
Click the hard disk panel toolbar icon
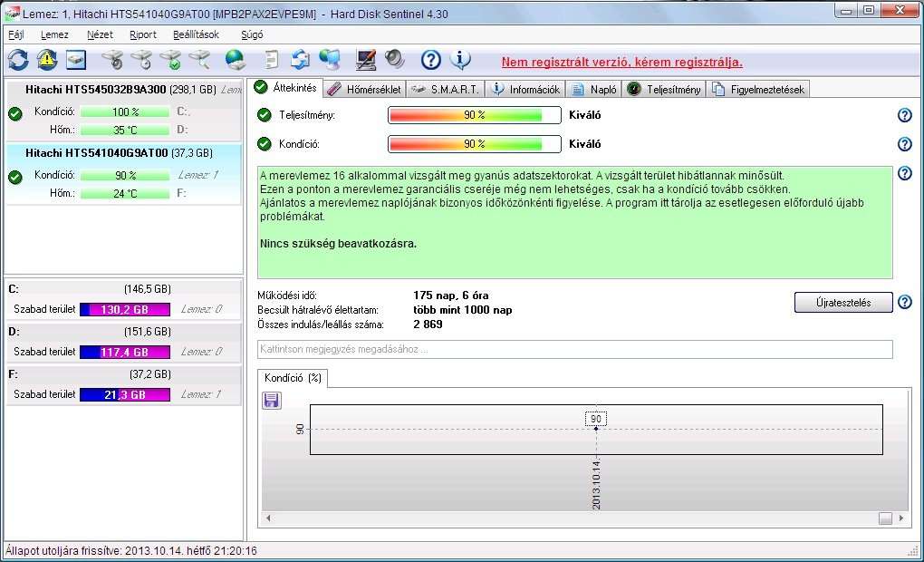pos(76,60)
